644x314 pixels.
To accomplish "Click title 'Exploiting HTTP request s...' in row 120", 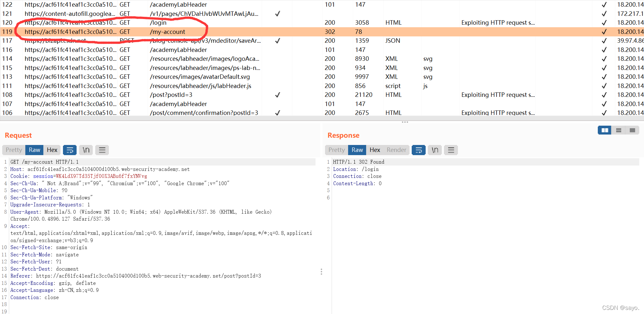I will pos(498,22).
